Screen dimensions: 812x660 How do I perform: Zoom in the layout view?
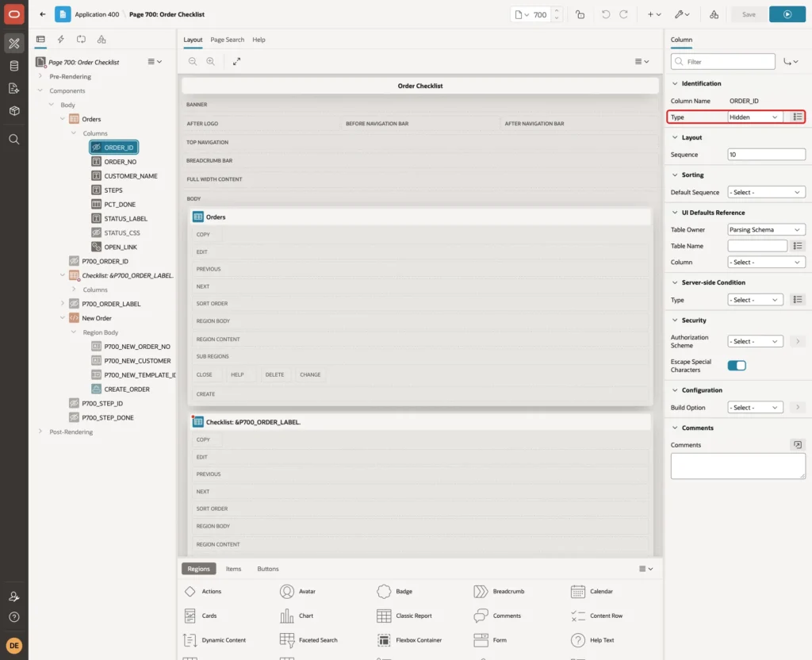pos(211,62)
